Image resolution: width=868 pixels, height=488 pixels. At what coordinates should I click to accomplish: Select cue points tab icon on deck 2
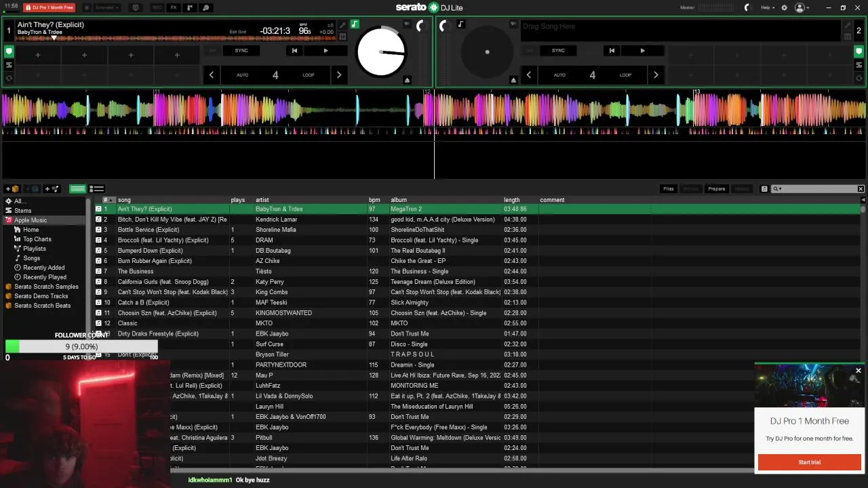pos(859,51)
